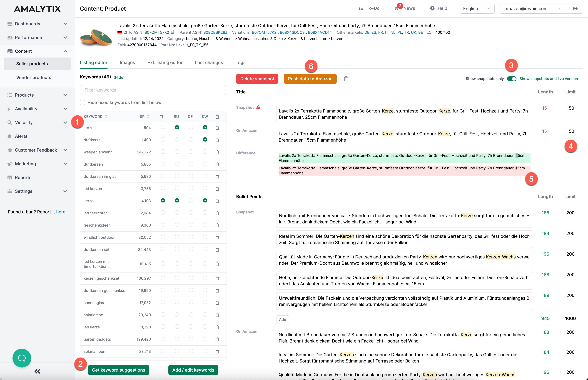Delete the 'duftkerze' keyword via trash icon
The width and height of the screenshot is (588, 380).
[x=217, y=140]
